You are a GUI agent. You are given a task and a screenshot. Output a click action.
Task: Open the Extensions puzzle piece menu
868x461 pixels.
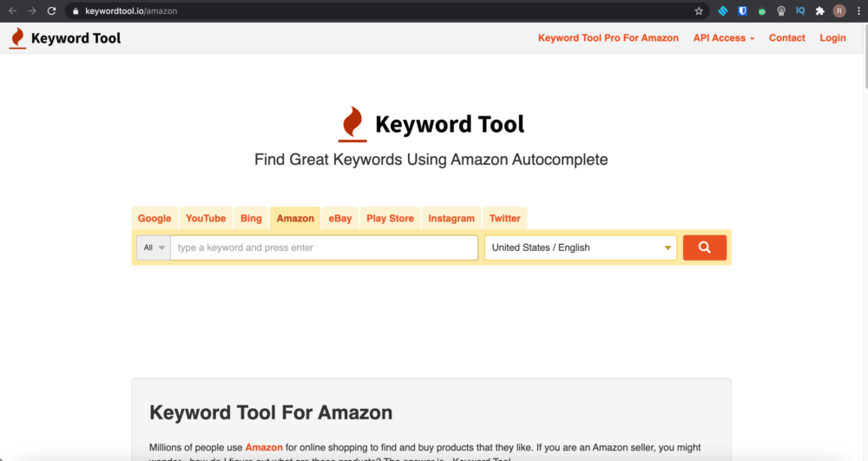coord(820,11)
